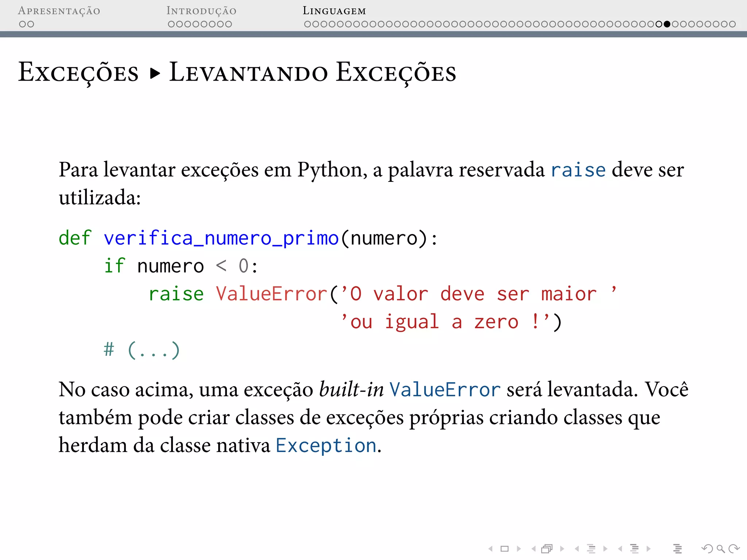Click string 'O valor deve ser maior'
Screen dimensions: 747x560
click(479, 294)
